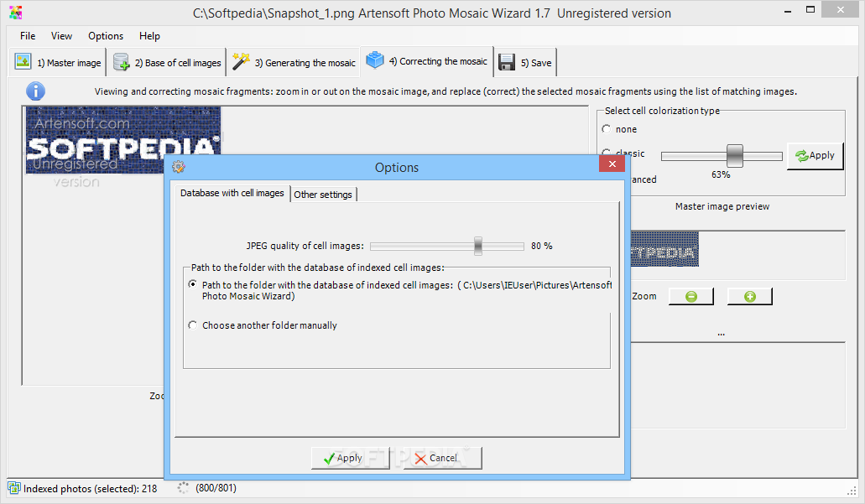
Task: Switch to Database with cell images tab
Action: coord(232,193)
